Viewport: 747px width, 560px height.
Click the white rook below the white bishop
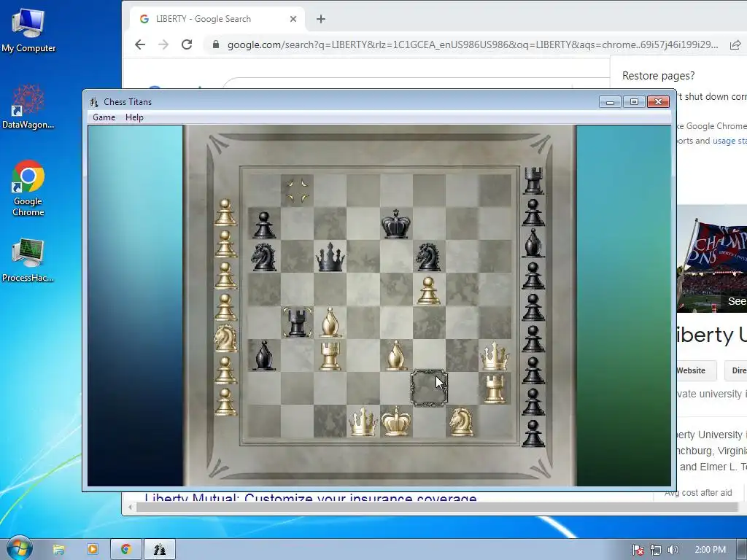[330, 356]
